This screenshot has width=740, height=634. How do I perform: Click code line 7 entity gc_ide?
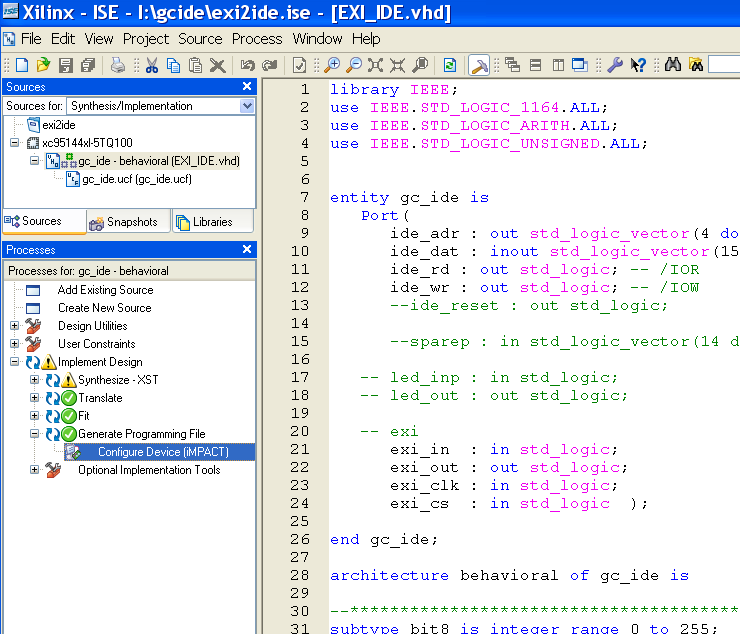pyautogui.click(x=409, y=197)
